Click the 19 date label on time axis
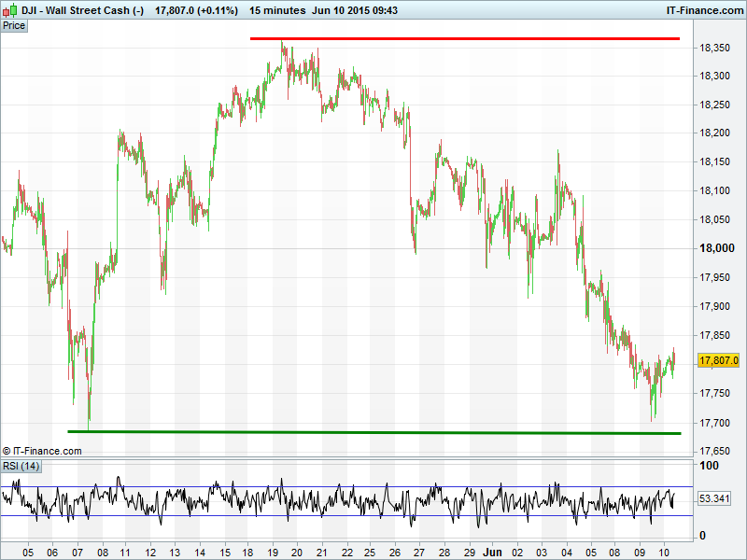747x560 pixels. 273,552
